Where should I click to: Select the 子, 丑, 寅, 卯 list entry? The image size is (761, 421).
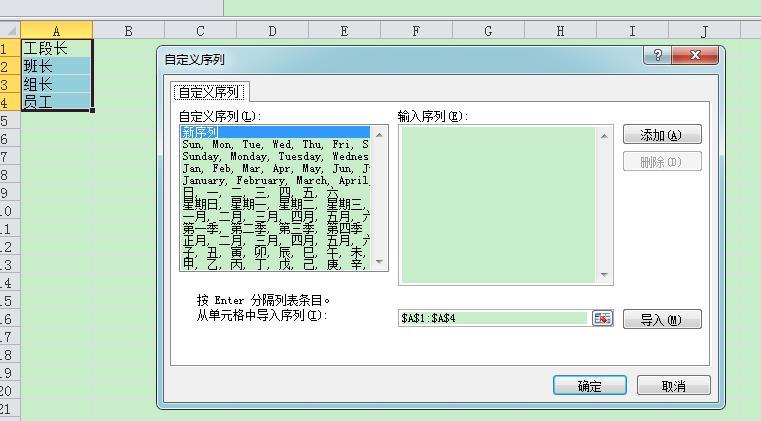tap(275, 253)
